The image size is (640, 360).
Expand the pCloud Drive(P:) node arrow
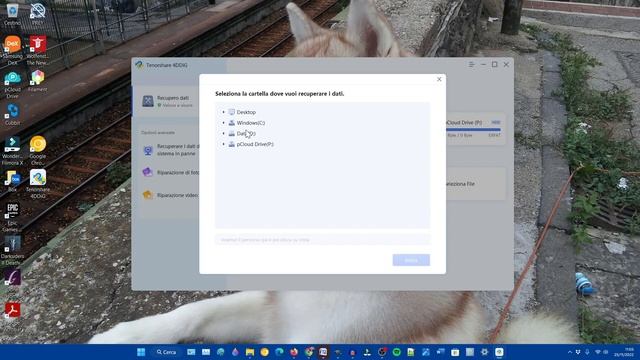tap(223, 144)
